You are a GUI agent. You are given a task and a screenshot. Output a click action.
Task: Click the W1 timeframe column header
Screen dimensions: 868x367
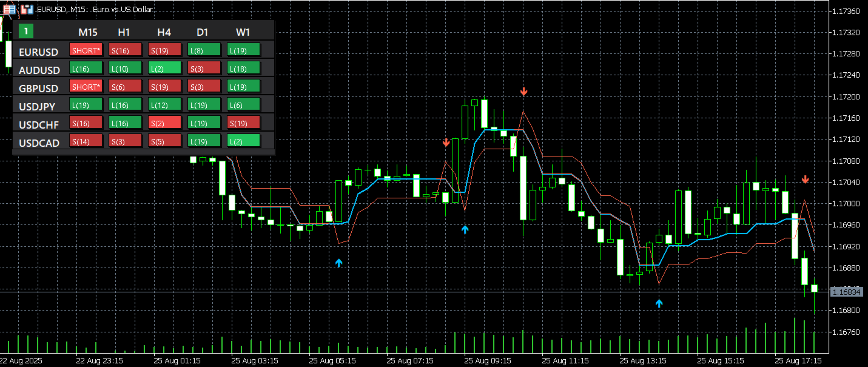tap(243, 32)
